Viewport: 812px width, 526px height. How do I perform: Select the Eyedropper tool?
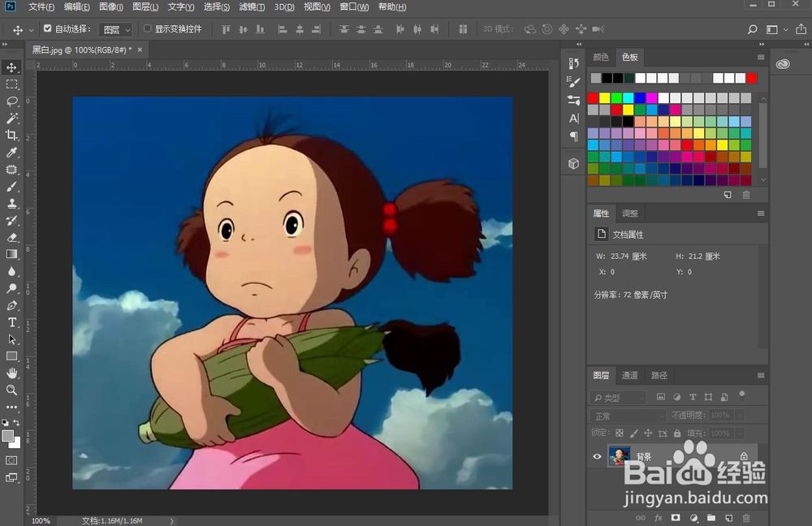click(11, 153)
